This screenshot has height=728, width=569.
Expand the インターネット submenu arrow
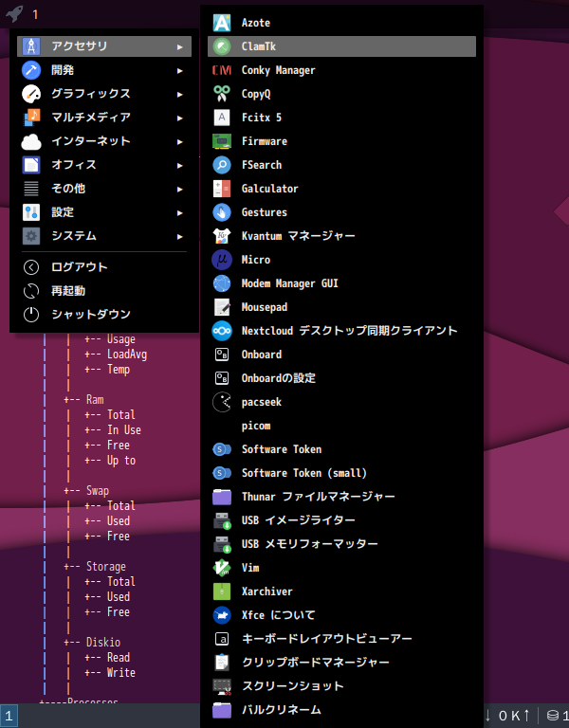click(x=180, y=141)
